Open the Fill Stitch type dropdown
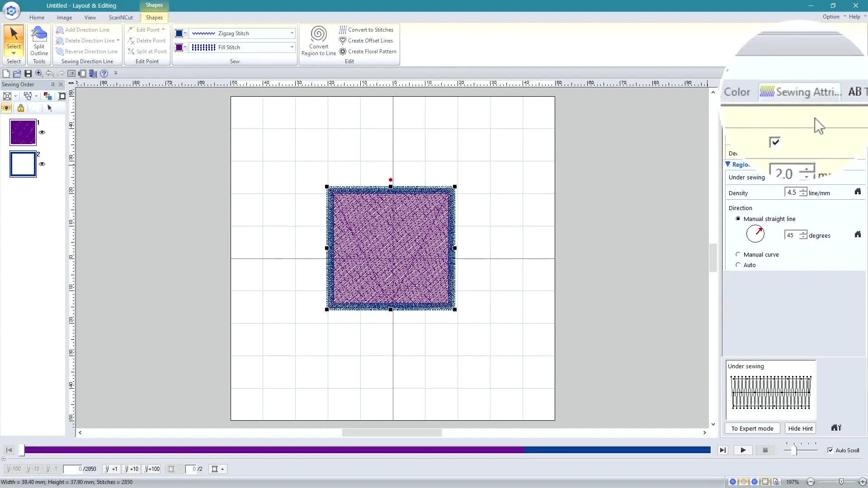This screenshot has width=868, height=488. (x=292, y=47)
